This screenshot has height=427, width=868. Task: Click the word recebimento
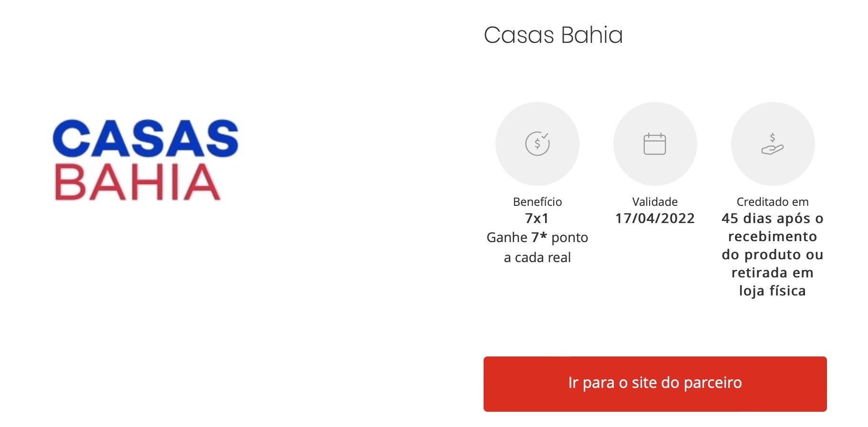point(773,236)
